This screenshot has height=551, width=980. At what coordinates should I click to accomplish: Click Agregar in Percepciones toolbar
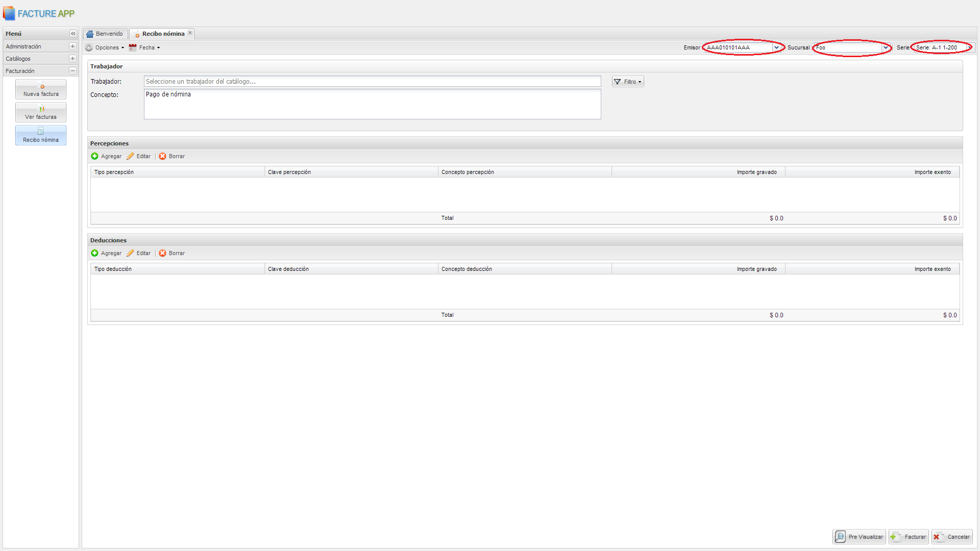pyautogui.click(x=106, y=156)
